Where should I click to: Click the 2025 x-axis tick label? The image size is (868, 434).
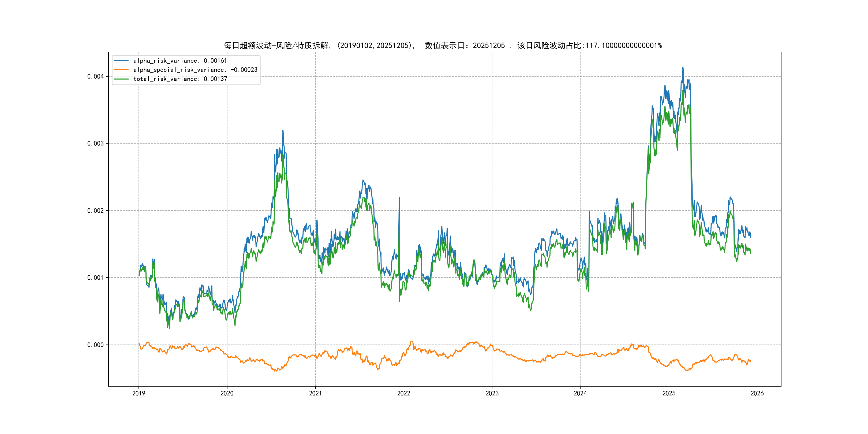coord(669,393)
